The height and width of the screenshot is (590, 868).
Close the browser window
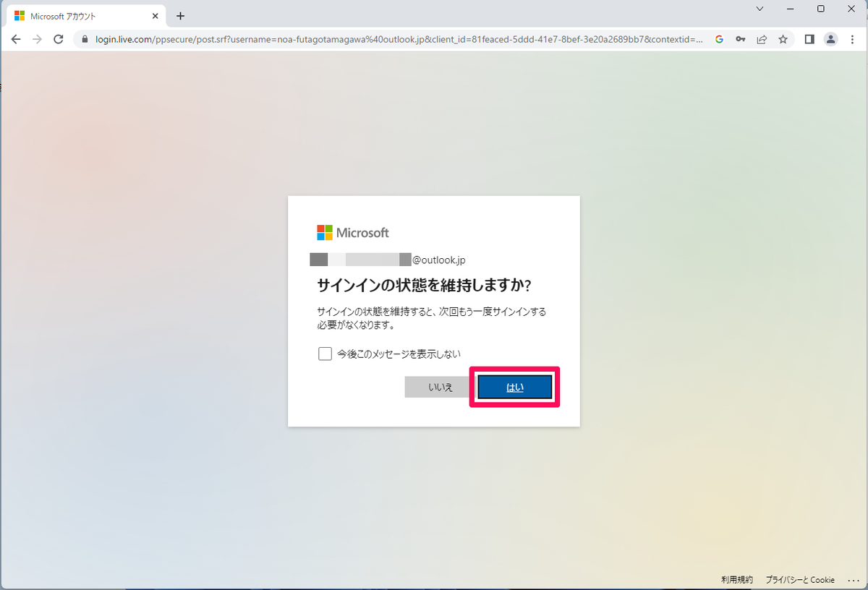(851, 9)
